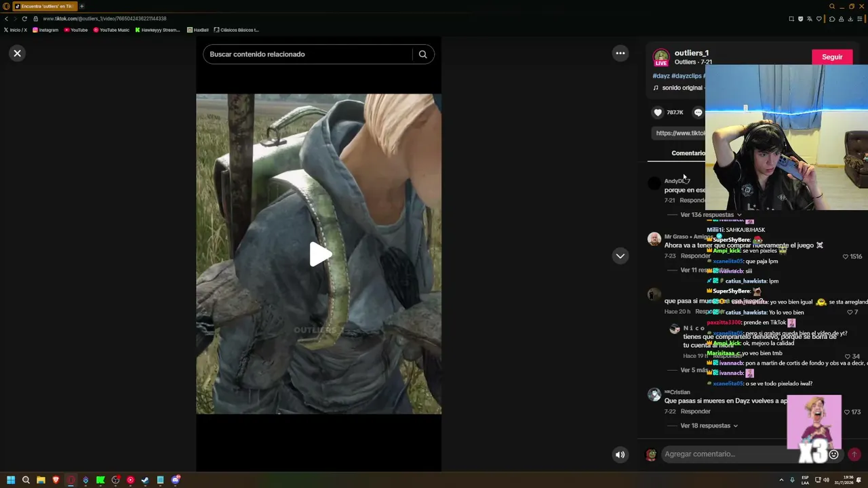The height and width of the screenshot is (488, 868).
Task: Open volume control in system tray
Action: point(826,480)
